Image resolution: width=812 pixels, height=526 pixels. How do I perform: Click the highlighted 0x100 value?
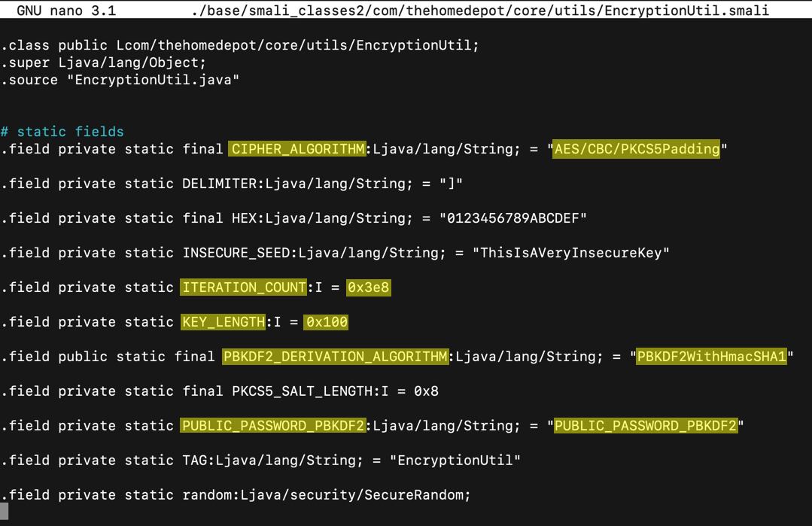coord(327,322)
